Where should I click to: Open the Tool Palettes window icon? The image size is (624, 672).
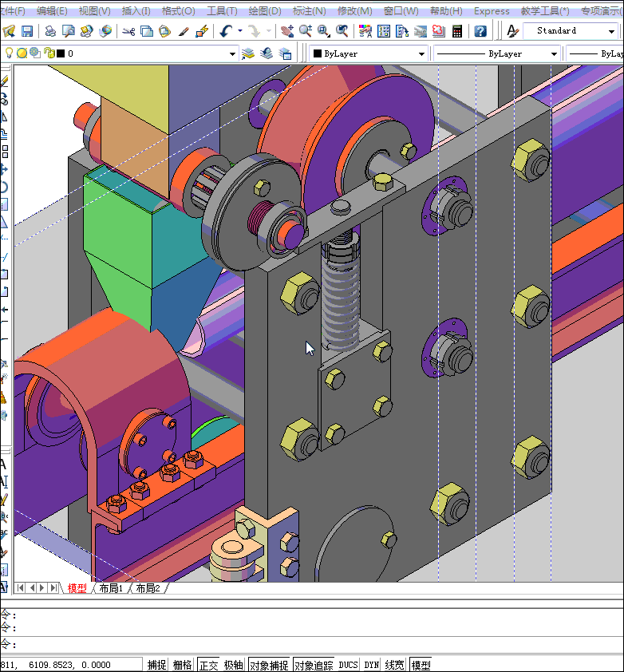coord(402,31)
